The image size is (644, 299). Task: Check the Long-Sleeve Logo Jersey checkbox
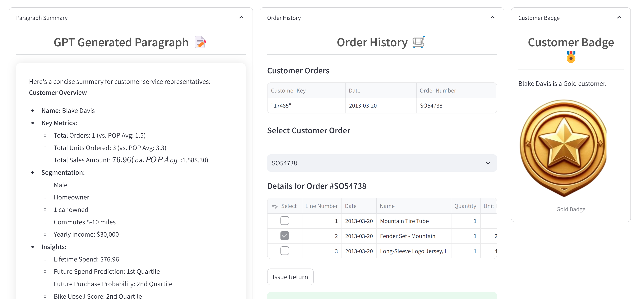(x=284, y=251)
